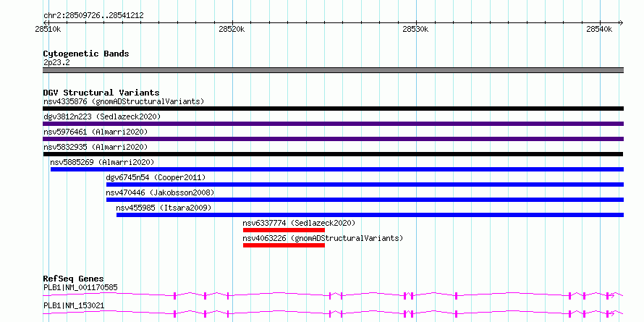Click the chr2:28509726..28541212 coordinate text

[93, 16]
